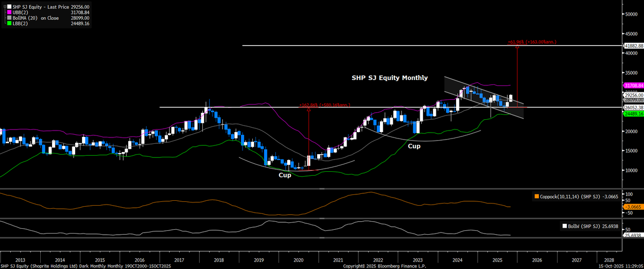The height and width of the screenshot is (269, 644).
Task: Click the Cup label under the 2020 trough
Action: pyautogui.click(x=284, y=175)
